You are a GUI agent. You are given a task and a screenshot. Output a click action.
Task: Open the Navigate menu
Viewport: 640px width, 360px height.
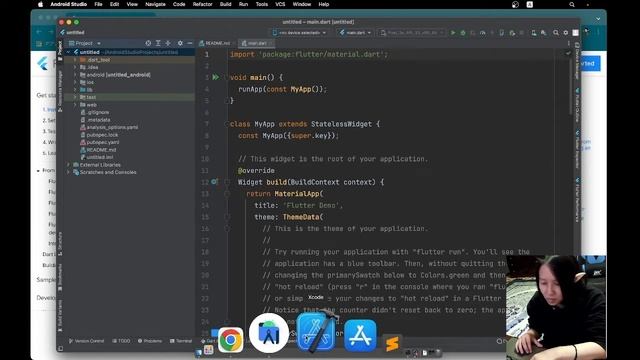point(156,4)
